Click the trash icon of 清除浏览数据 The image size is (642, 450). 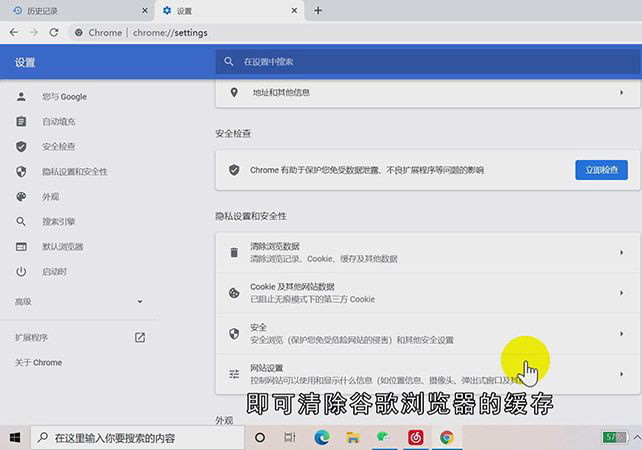pyautogui.click(x=234, y=253)
